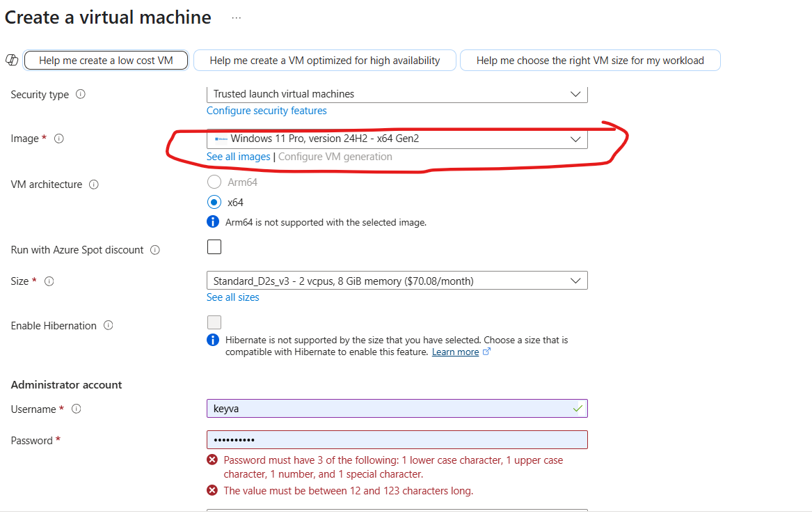Click the red error icon for password length

point(212,490)
